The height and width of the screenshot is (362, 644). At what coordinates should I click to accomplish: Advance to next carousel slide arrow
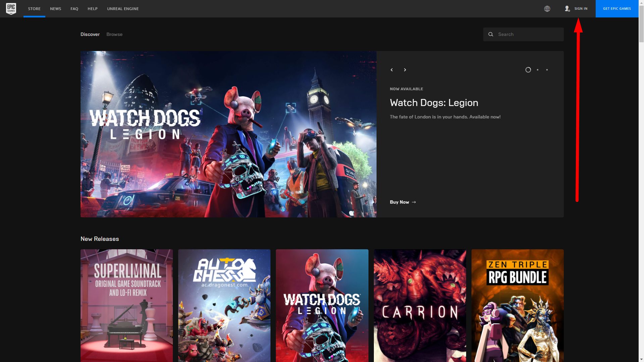[x=405, y=70]
